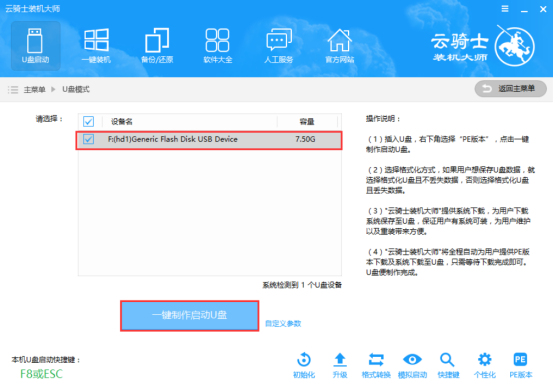Uncheck the Generic Flash Disk USB Device checkbox
The image size is (554, 382).
(88, 139)
